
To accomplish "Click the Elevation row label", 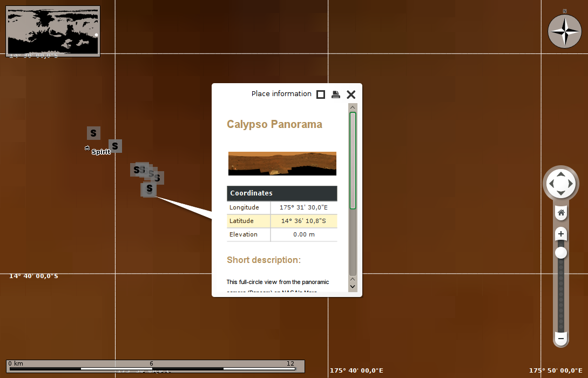I will click(244, 234).
